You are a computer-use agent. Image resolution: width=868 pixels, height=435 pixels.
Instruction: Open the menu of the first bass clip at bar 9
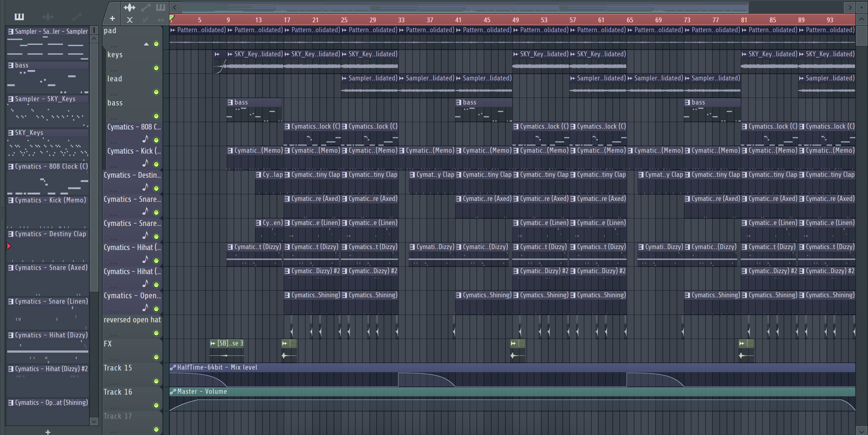coord(230,102)
